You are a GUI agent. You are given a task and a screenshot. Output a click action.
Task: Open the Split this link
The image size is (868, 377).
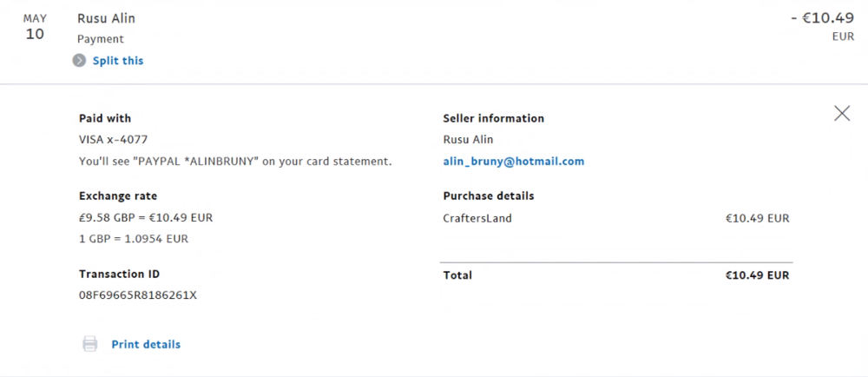[118, 61]
